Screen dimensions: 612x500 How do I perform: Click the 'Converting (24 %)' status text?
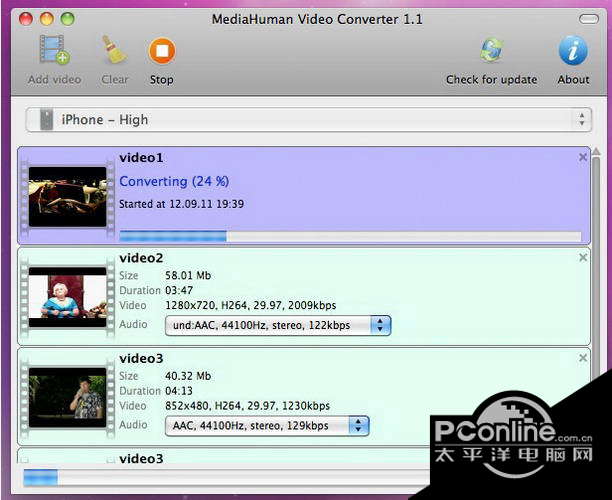pyautogui.click(x=174, y=181)
